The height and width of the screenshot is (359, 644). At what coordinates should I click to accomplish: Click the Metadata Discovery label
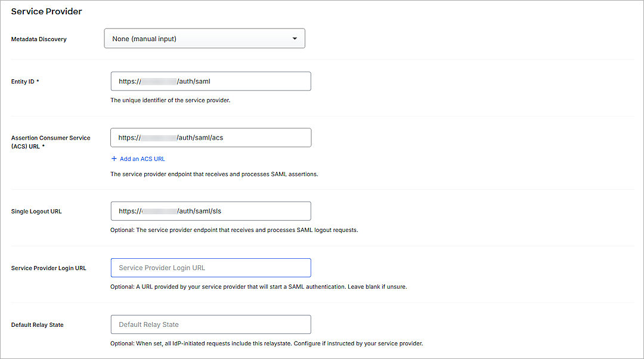[39, 39]
